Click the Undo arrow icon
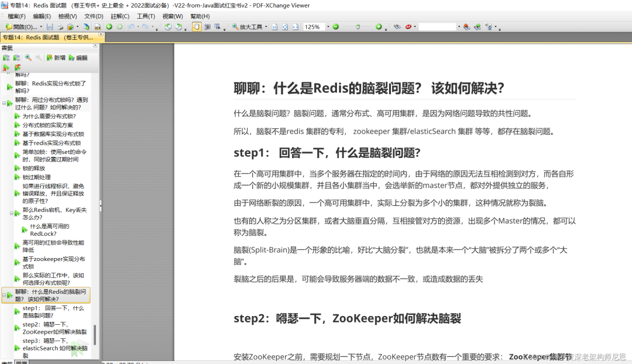The height and width of the screenshot is (364, 632). tap(130, 27)
